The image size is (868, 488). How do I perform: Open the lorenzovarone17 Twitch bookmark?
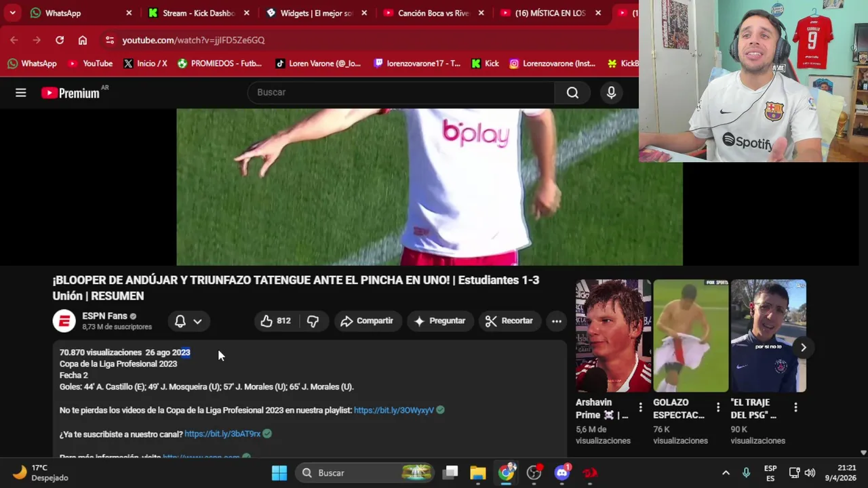click(416, 64)
